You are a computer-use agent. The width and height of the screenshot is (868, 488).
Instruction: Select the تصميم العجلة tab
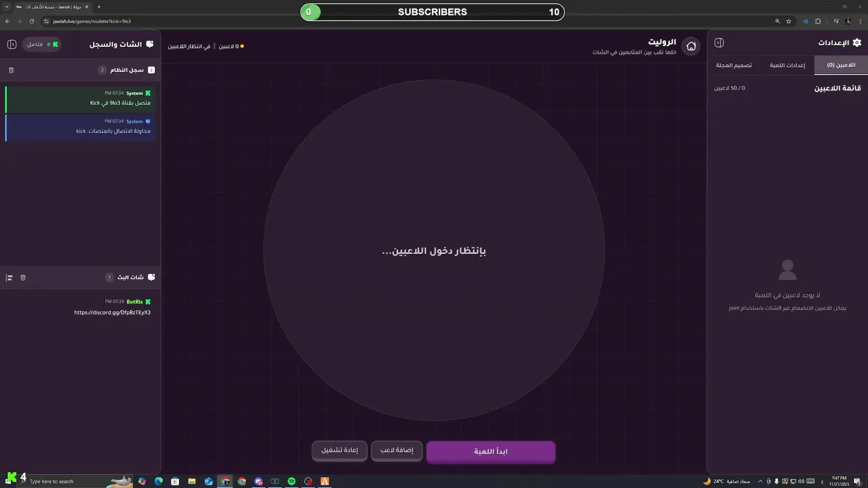click(x=734, y=65)
